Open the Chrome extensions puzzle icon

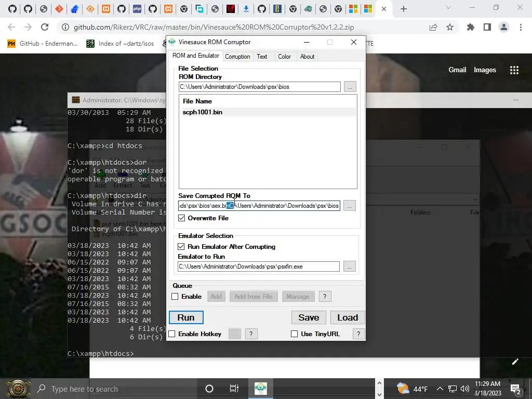click(x=471, y=27)
